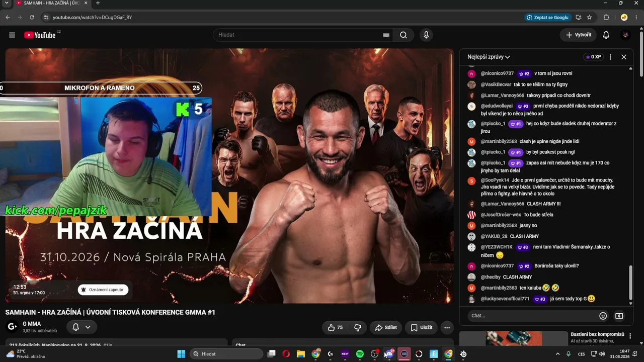This screenshot has width=644, height=362.
Task: Open the chat Super Chat dollar icon
Action: tap(619, 316)
